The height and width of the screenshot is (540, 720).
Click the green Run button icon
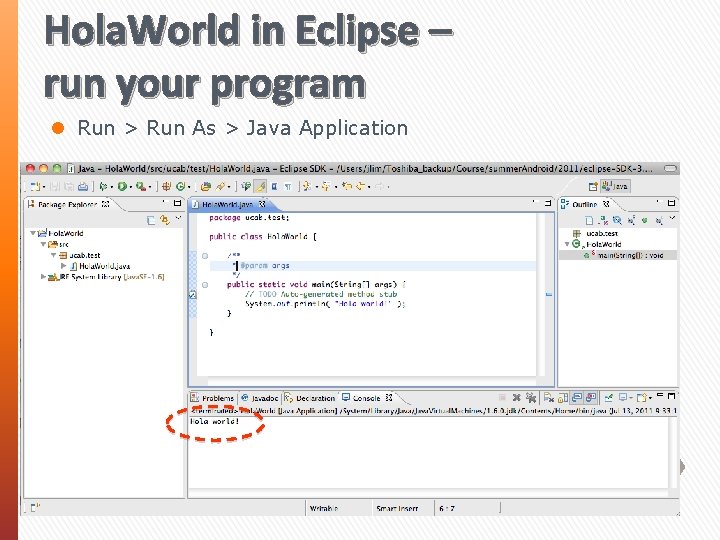(122, 186)
